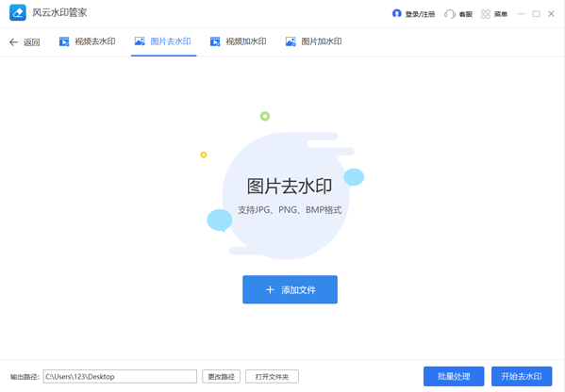565x392 pixels.
Task: Click the 打开文件夹 button
Action: tap(272, 377)
